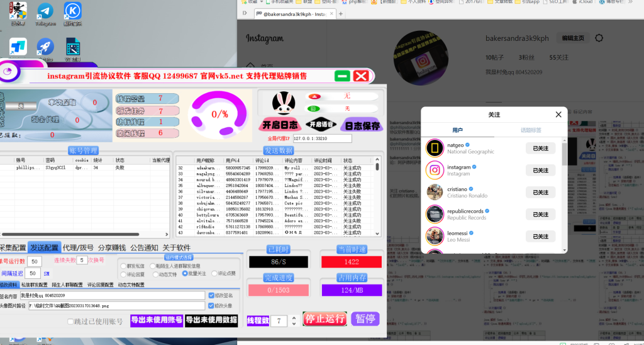Select the 批量关注 run mode
644x345 pixels.
(x=185, y=274)
